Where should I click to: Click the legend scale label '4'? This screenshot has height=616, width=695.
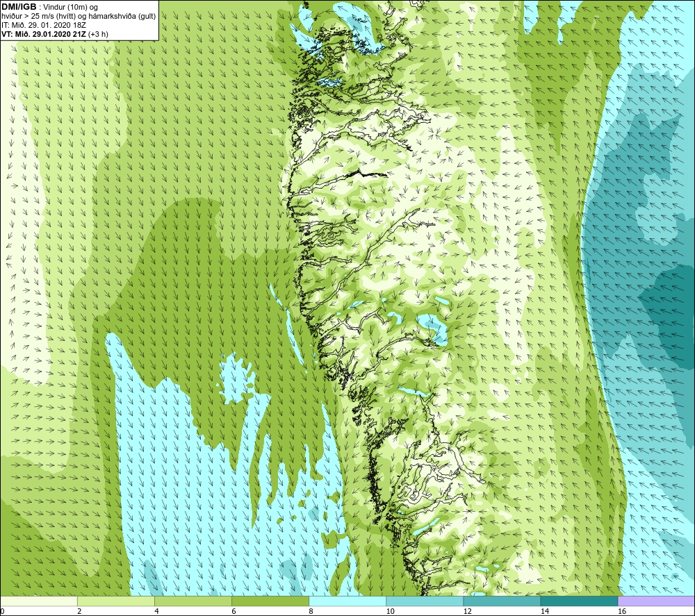point(156,611)
